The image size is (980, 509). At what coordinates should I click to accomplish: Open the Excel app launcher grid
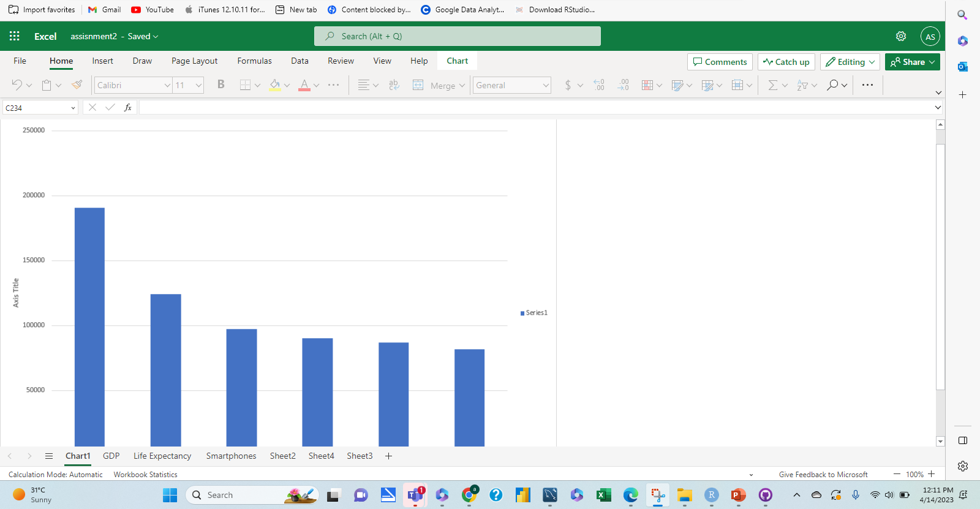[15, 36]
